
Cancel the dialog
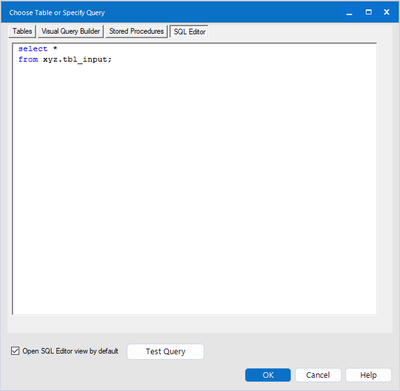click(318, 375)
